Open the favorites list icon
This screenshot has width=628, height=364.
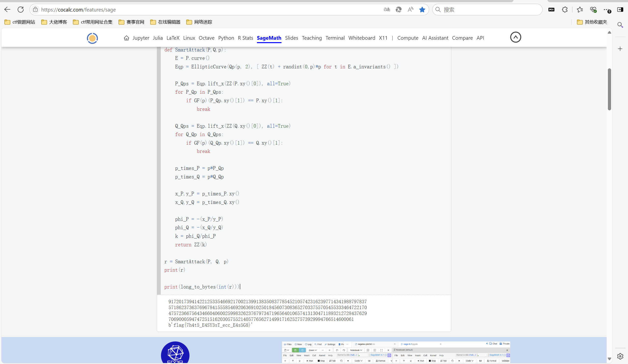click(x=580, y=10)
